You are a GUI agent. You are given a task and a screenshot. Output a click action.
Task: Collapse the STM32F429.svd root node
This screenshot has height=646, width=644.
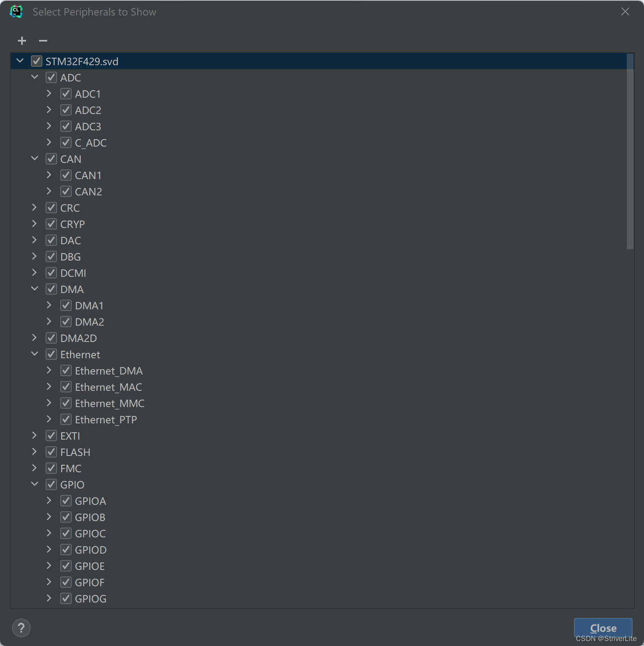click(20, 61)
